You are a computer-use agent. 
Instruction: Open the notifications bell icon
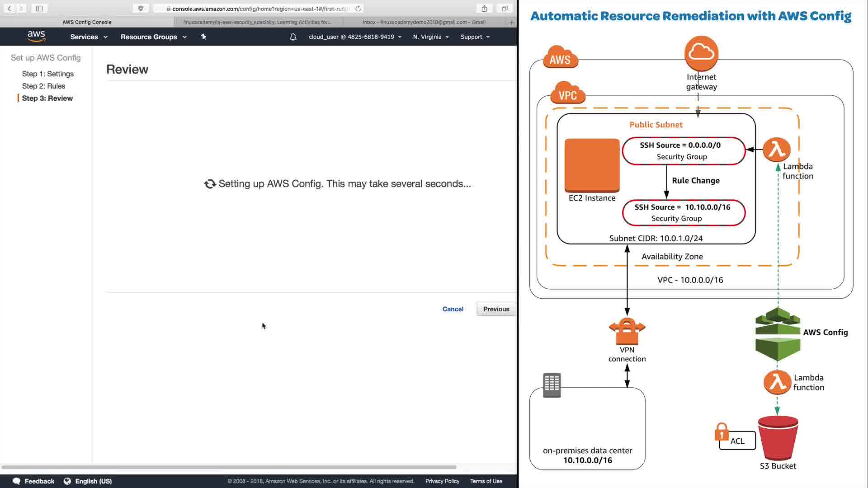click(x=293, y=37)
